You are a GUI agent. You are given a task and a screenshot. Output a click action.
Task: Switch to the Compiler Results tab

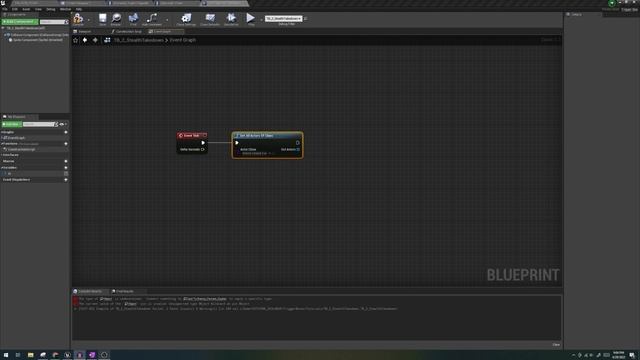point(89,291)
